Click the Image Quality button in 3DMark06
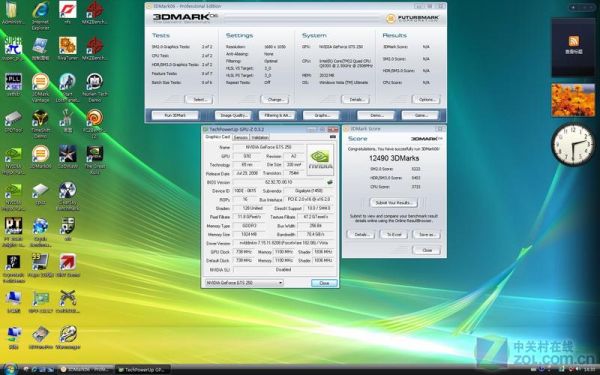 [x=233, y=115]
